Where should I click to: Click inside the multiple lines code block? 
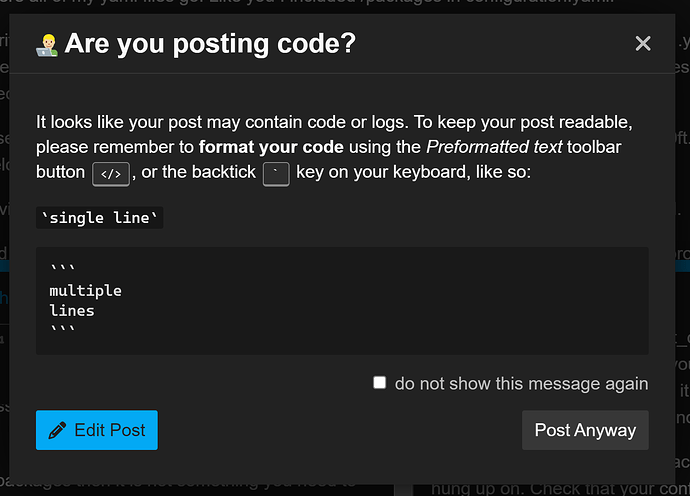click(x=342, y=300)
